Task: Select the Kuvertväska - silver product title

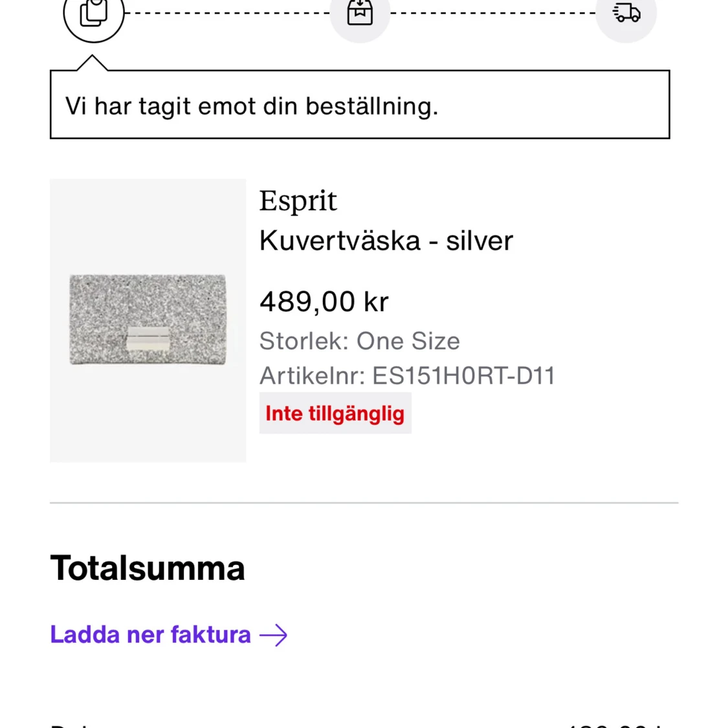Action: click(386, 240)
